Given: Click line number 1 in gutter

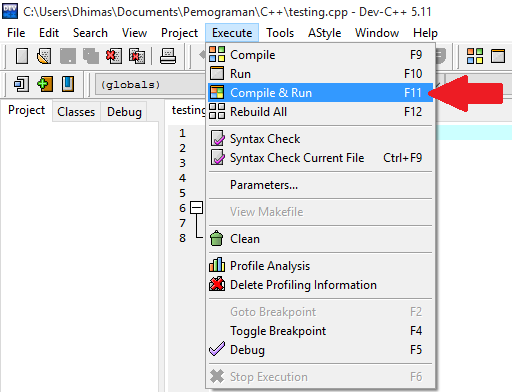Looking at the screenshot, I should point(182,133).
